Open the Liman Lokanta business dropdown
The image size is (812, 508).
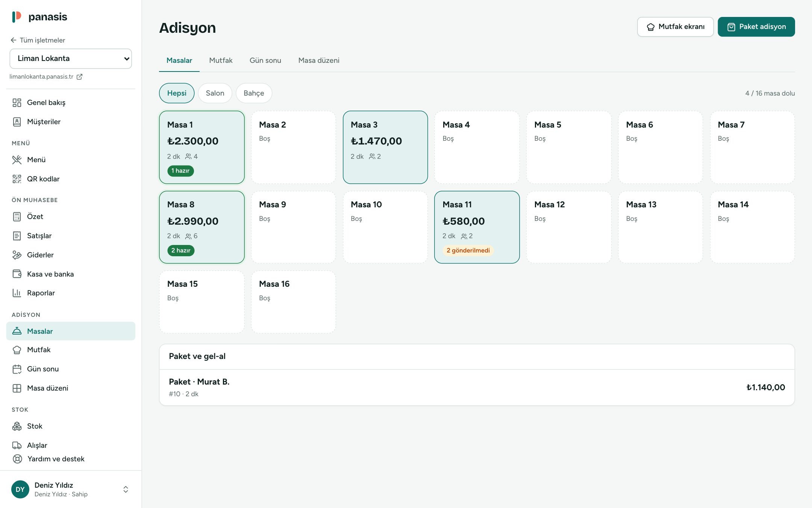click(71, 59)
